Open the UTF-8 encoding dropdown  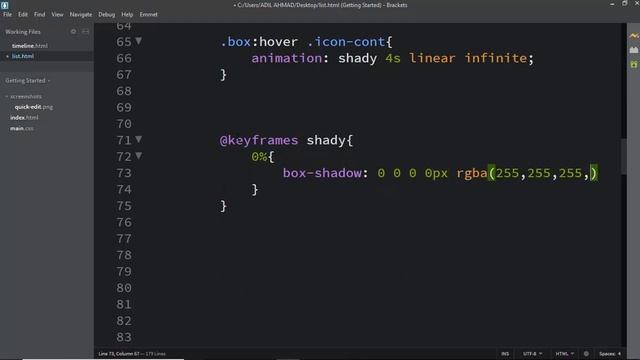click(532, 354)
